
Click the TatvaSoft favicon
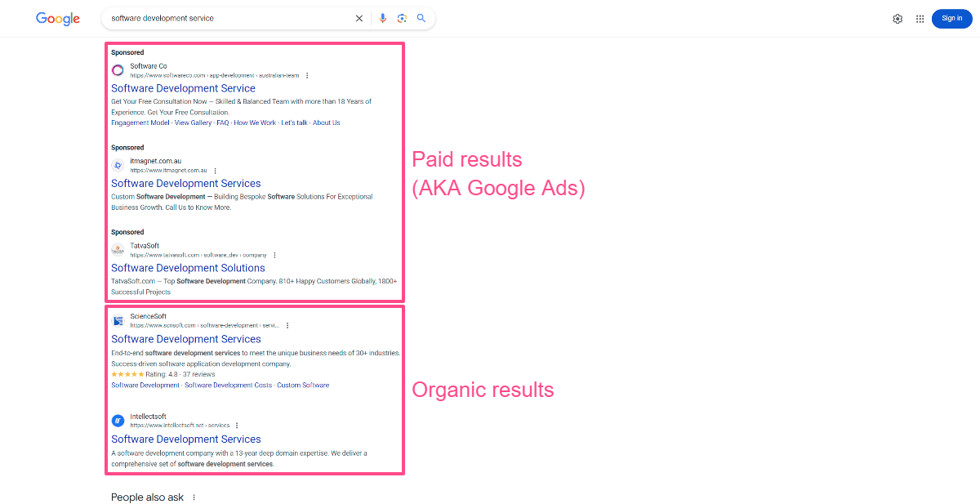(x=118, y=250)
